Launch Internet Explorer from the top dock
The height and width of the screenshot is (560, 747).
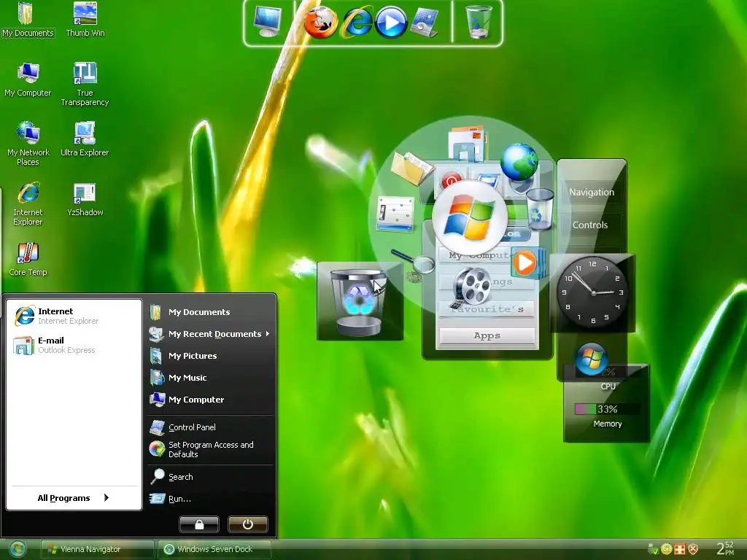pos(356,23)
